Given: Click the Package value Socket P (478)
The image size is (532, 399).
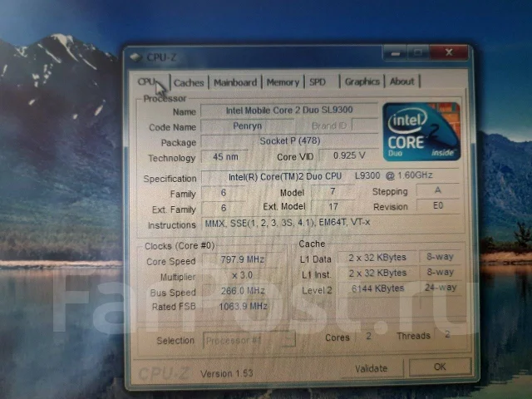Looking at the screenshot, I should (290, 140).
